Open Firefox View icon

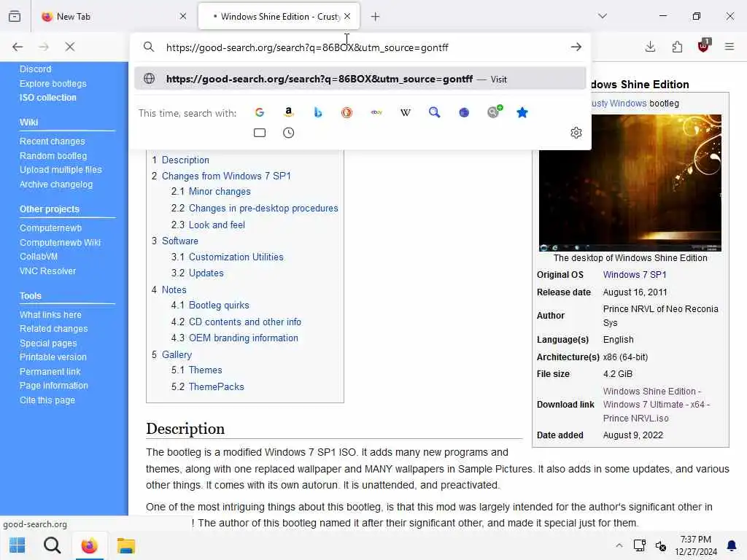pos(15,17)
